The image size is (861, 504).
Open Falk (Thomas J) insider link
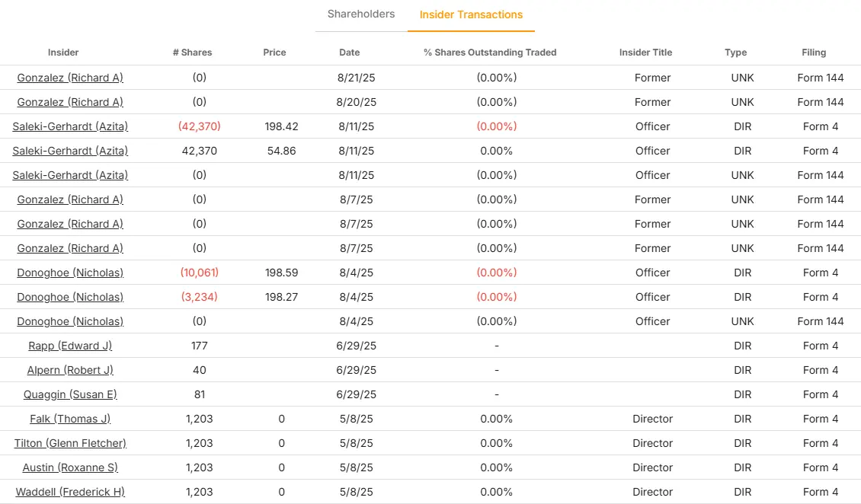click(x=70, y=419)
